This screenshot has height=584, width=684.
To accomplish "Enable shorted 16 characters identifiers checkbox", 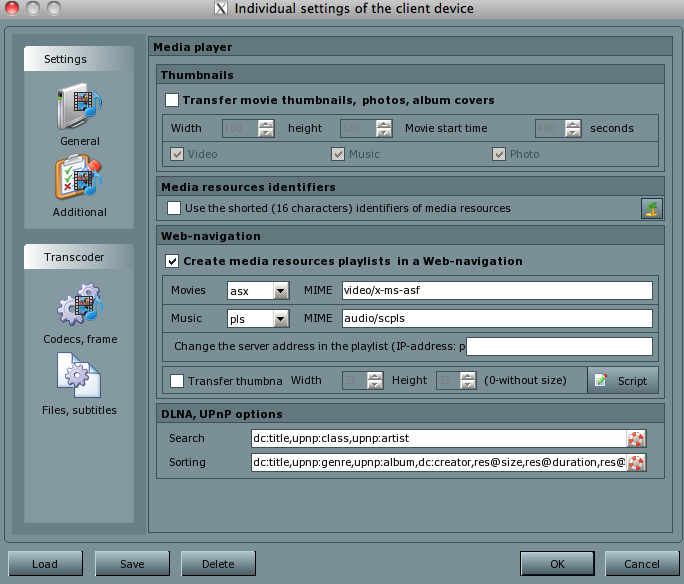I will coord(174,208).
